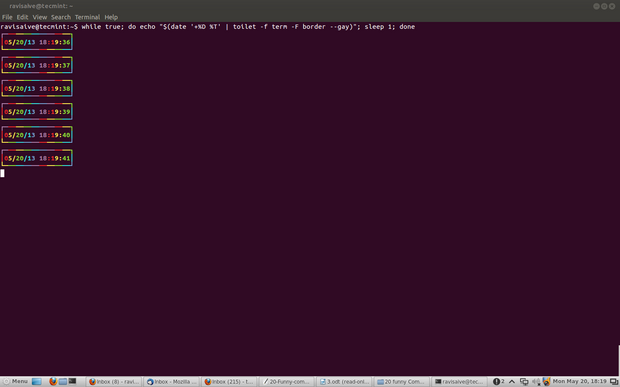Click the terminal window title 'ravisaive@tecmint: ~'
Viewport: 620px width, 387px height.
pyautogui.click(x=41, y=6)
